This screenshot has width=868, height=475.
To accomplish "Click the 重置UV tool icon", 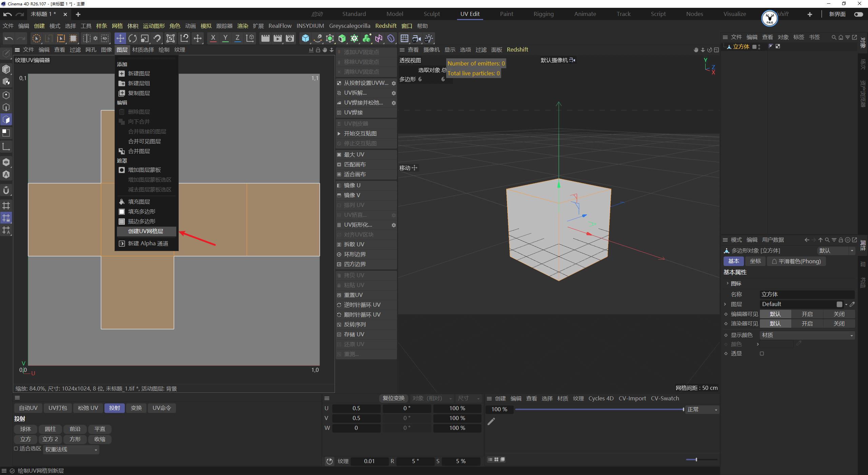I will pyautogui.click(x=339, y=295).
